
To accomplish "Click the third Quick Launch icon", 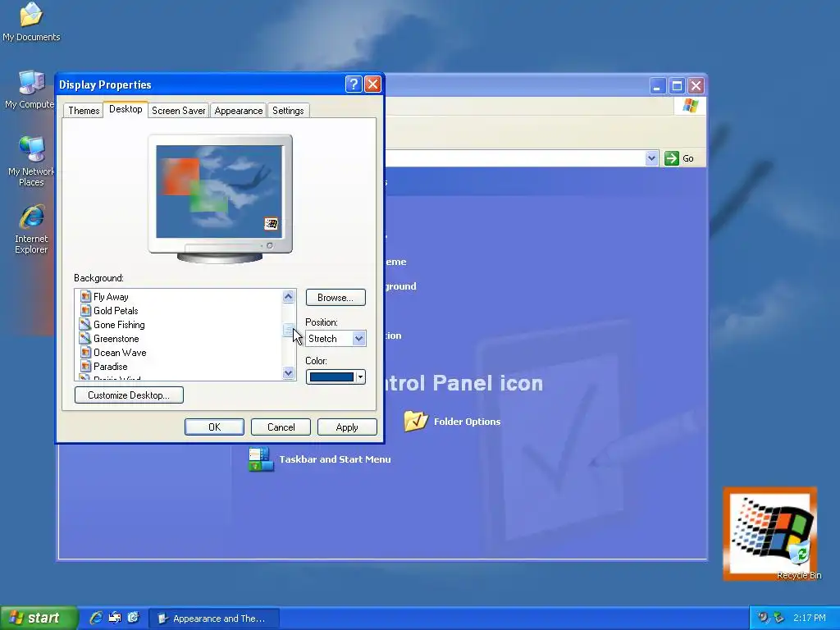I will (x=134, y=618).
